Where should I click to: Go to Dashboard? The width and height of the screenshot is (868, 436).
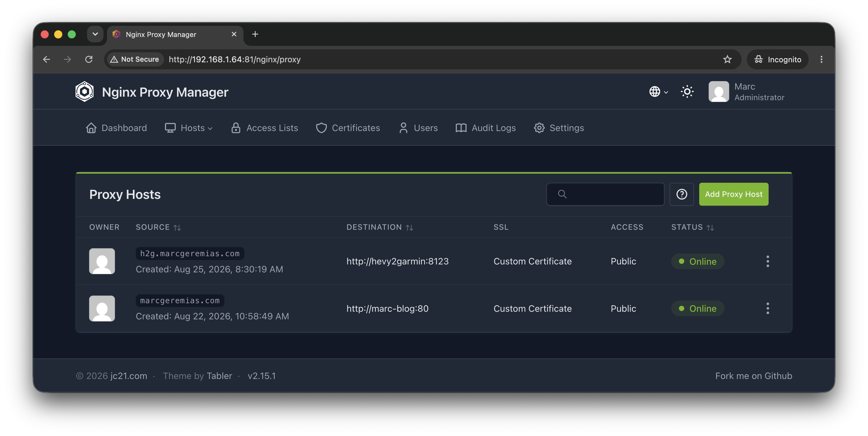point(116,128)
